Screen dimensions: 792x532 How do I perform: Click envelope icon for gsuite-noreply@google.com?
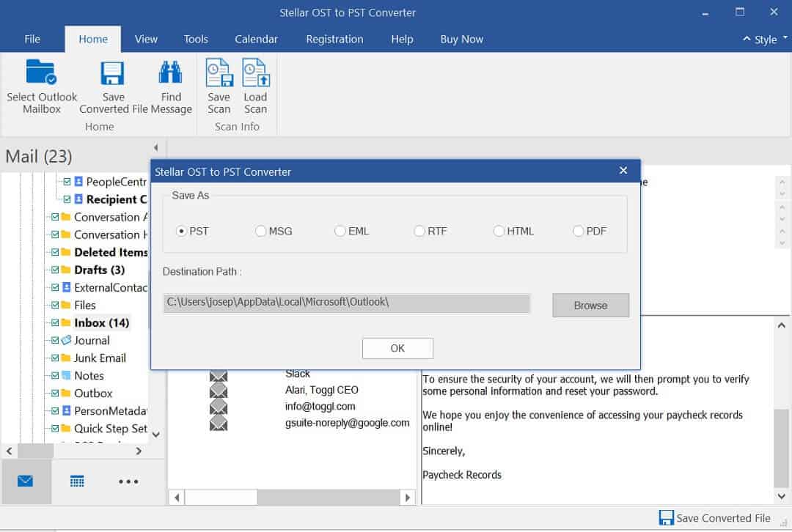coord(219,423)
